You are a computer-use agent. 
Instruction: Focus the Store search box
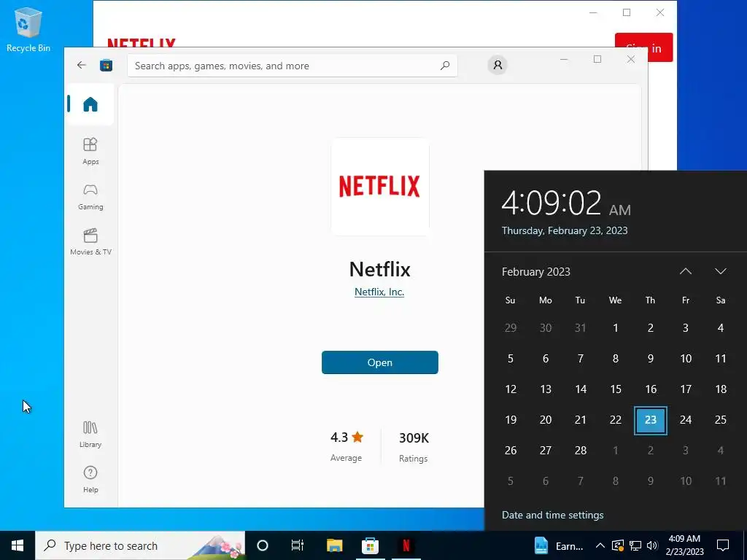coord(292,66)
